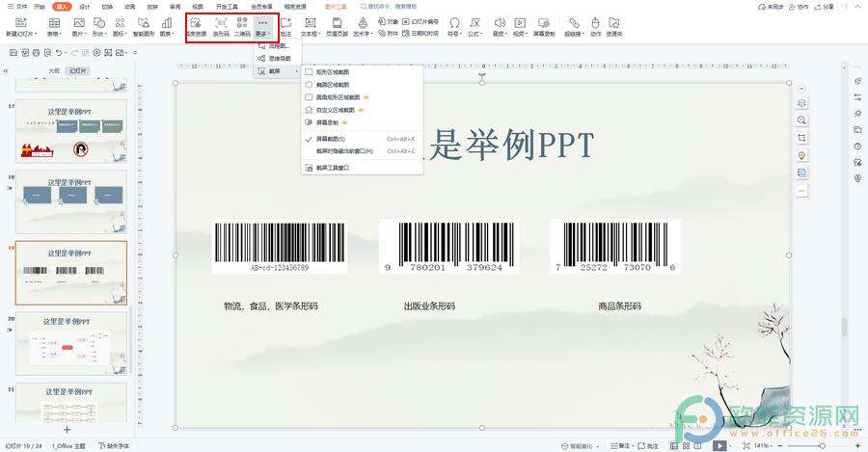Viewport: 868px width, 452px height.
Task: Choose Rounded rectangle area screenshot option
Action: tap(362, 97)
